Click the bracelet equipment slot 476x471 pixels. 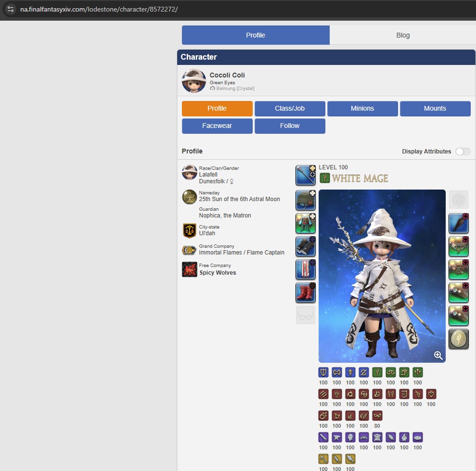459,269
